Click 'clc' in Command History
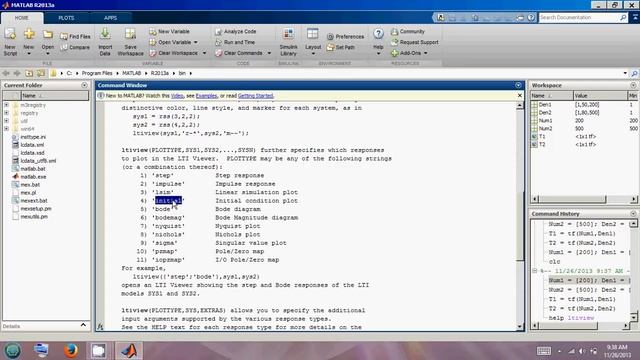The width and height of the screenshot is (640, 360). click(x=554, y=262)
